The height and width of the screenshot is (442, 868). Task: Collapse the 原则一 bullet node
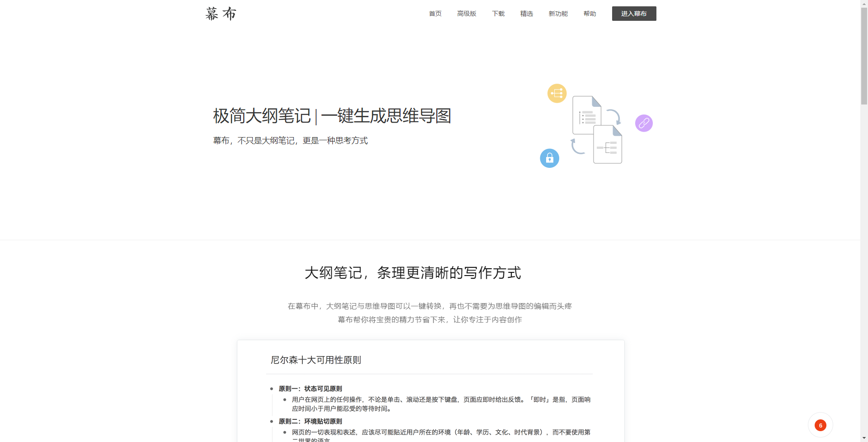click(272, 389)
